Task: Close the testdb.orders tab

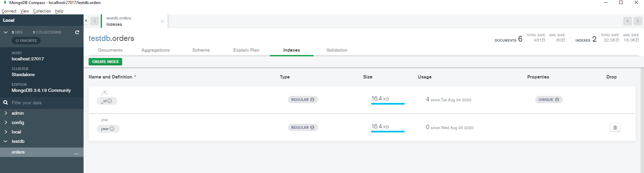Action: pos(162,21)
